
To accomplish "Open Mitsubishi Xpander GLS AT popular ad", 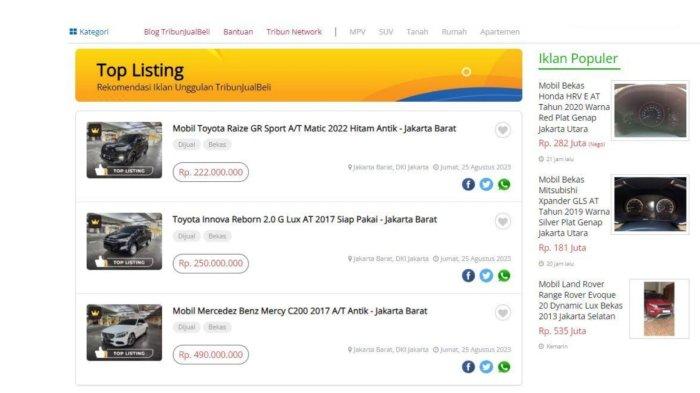I will 574,206.
